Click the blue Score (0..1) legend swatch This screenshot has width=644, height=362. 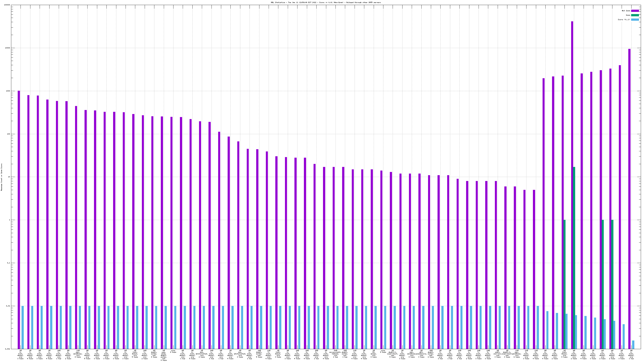tap(635, 20)
